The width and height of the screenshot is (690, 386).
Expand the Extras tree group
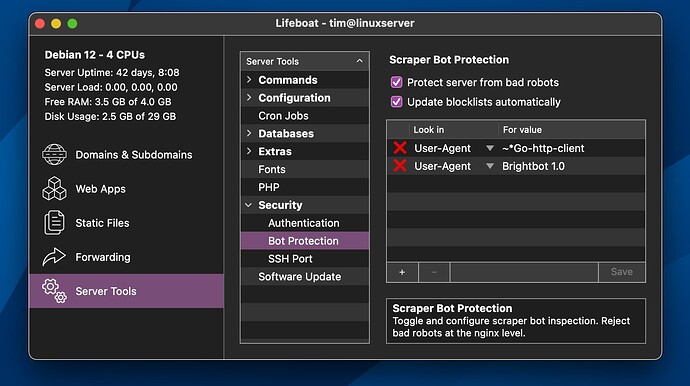pyautogui.click(x=249, y=151)
